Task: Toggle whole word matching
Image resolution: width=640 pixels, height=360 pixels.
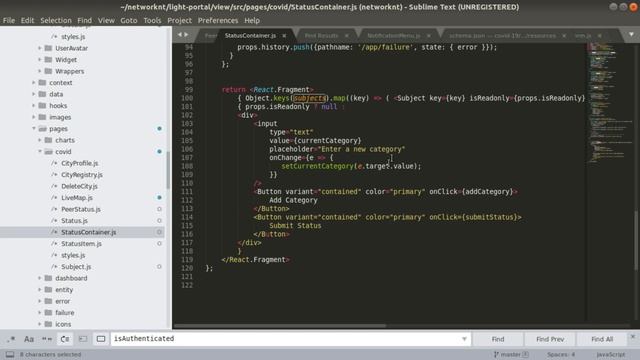Action: click(47, 339)
